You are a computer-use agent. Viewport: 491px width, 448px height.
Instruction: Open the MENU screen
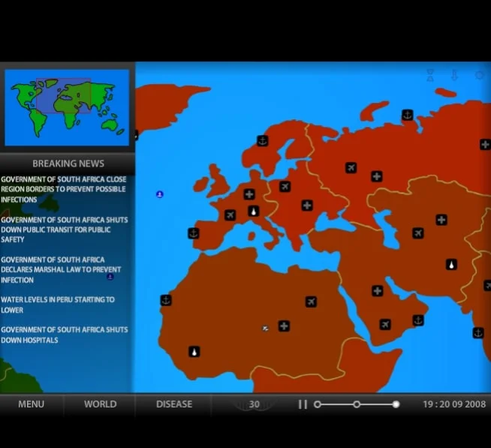31,404
